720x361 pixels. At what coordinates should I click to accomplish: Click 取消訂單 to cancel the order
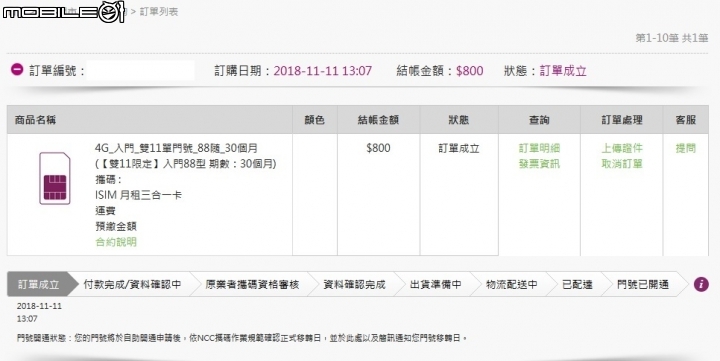(x=622, y=164)
